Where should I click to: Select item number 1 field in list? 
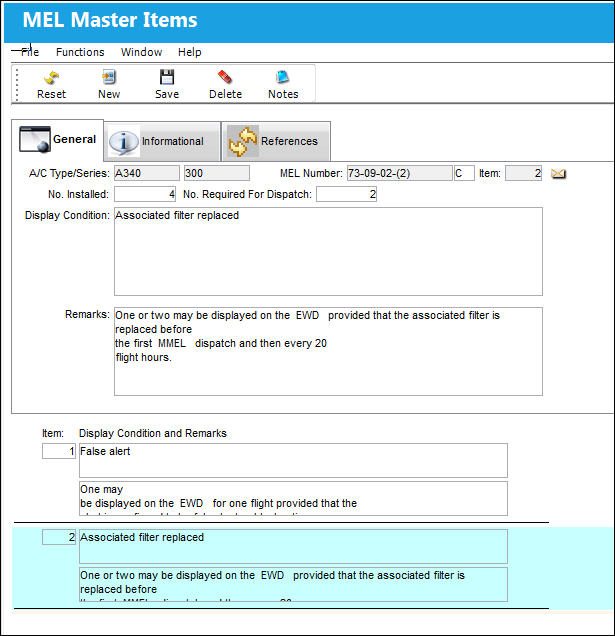coord(59,451)
